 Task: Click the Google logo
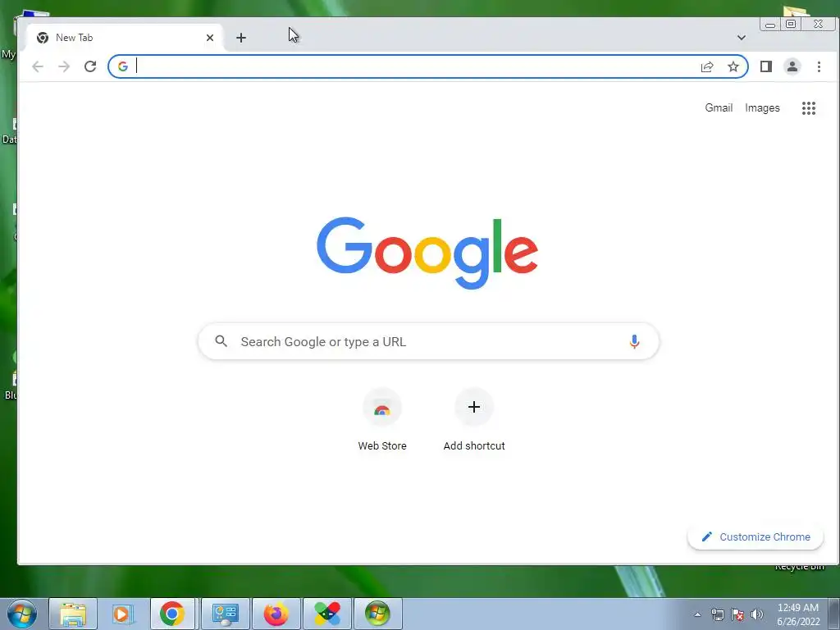pyautogui.click(x=427, y=253)
